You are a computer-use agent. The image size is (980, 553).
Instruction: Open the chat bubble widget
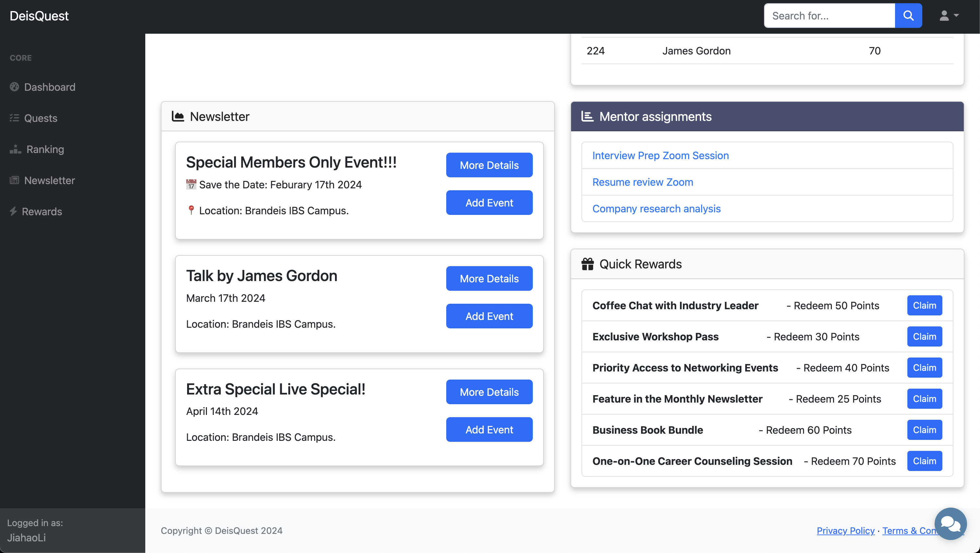(x=950, y=524)
